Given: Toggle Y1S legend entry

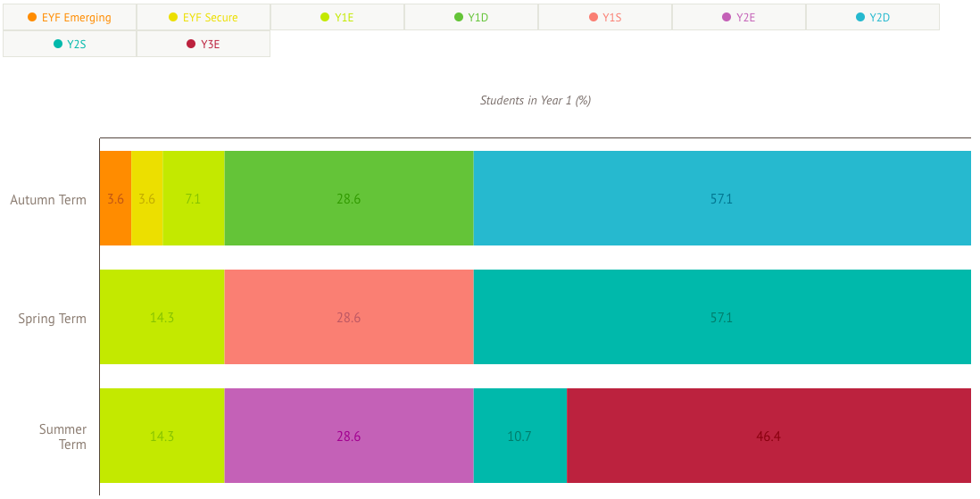Looking at the screenshot, I should click(605, 17).
